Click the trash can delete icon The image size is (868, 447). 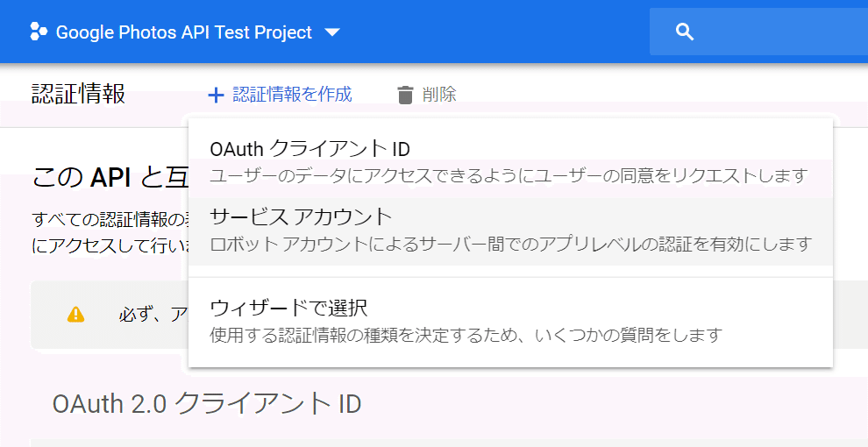click(406, 96)
